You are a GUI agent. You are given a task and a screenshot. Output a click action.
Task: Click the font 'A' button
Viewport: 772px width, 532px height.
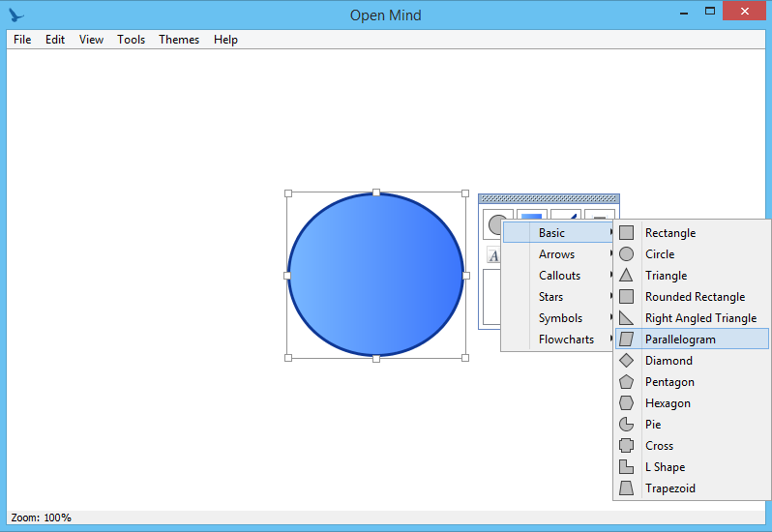tap(493, 255)
